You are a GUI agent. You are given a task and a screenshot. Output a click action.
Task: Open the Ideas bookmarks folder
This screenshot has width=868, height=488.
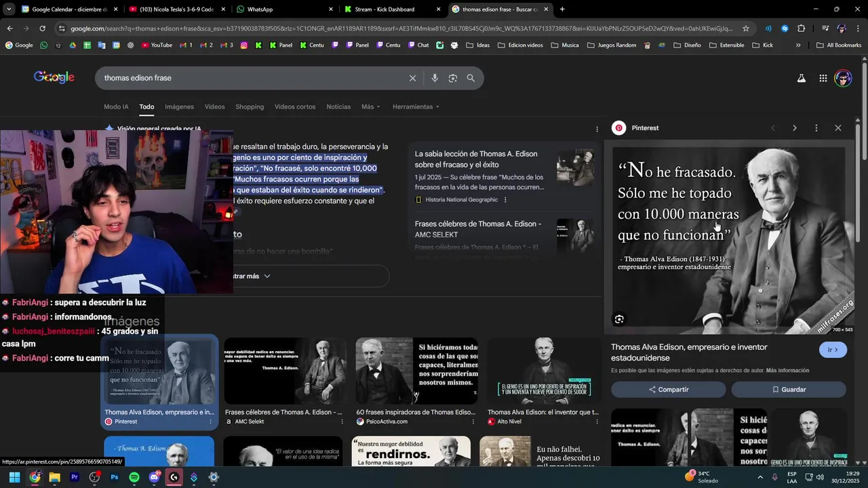coord(477,45)
